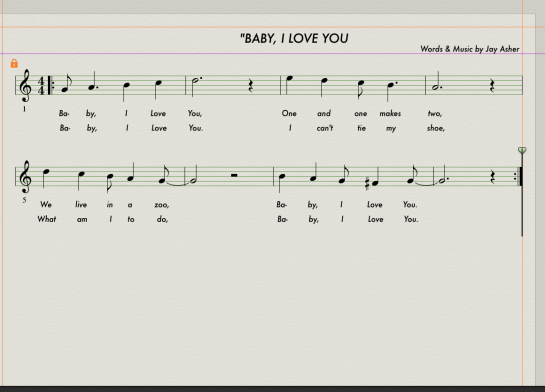The image size is (545, 392).
Task: Select the green playhead marker handle
Action: coord(522,150)
